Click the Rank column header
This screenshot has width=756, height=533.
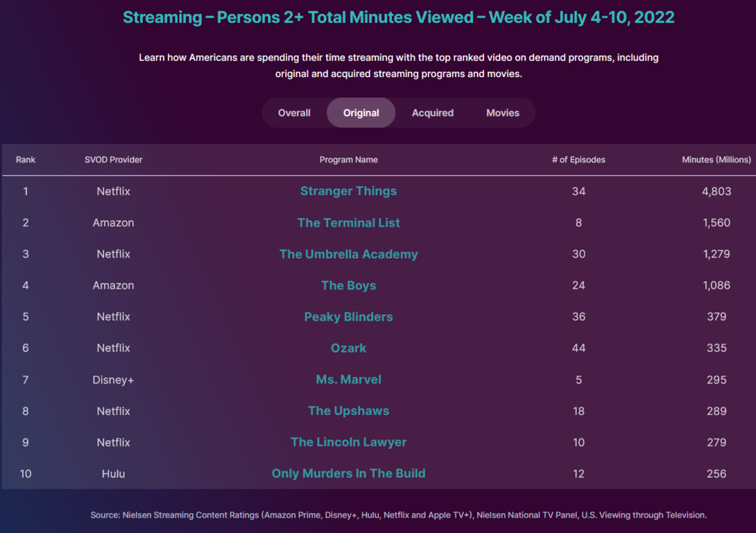[26, 160]
